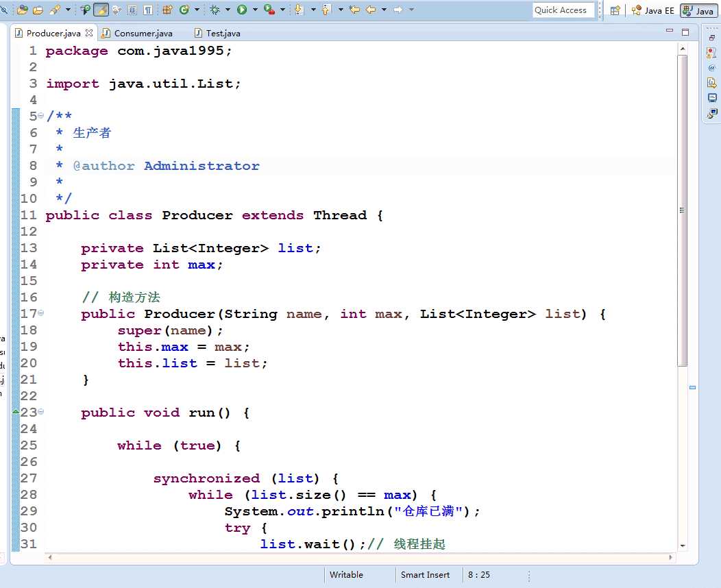Click the word Administrator on line 8

pyautogui.click(x=201, y=166)
